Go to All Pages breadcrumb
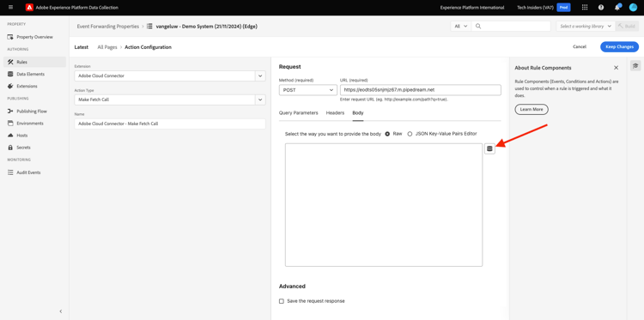The image size is (644, 320). pos(107,47)
